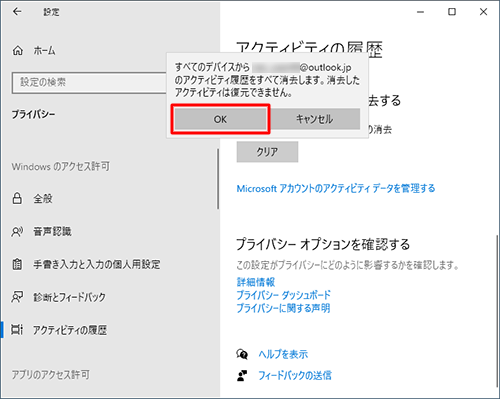Confirm clearing history with OK
The height and width of the screenshot is (399, 500).
[x=220, y=119]
